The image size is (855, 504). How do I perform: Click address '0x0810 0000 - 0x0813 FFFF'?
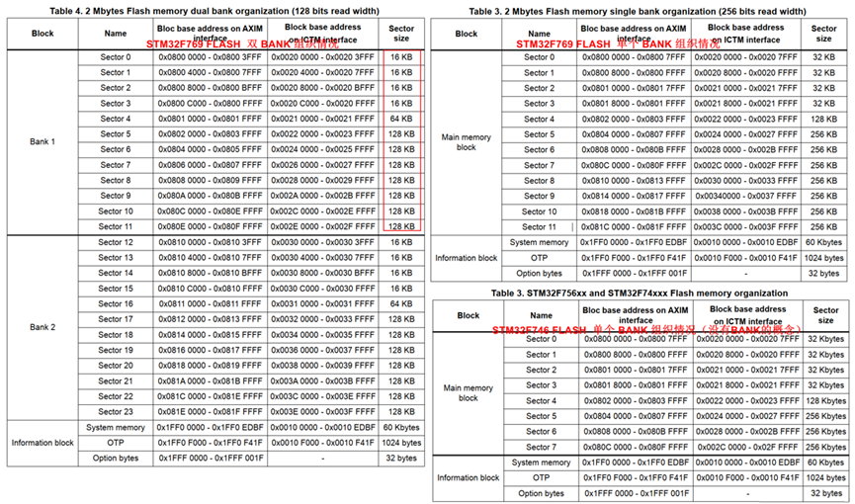click(x=634, y=181)
